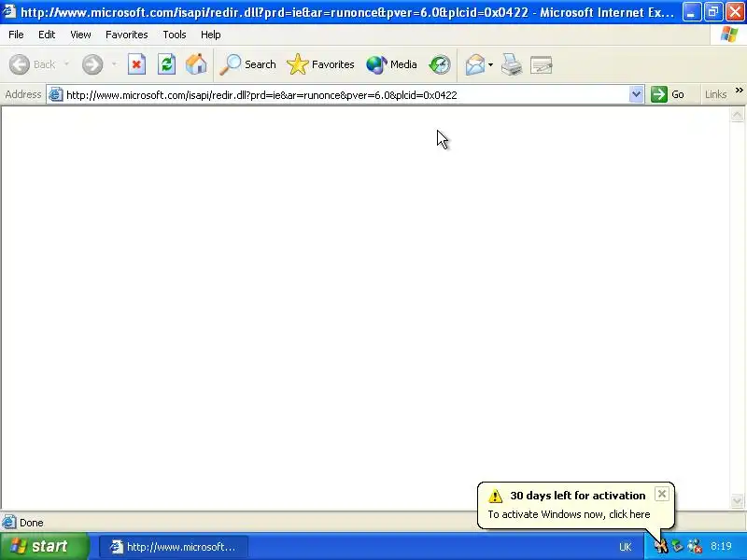Close the activation balloon notification
Viewport: 747px width, 560px height.
coord(662,495)
